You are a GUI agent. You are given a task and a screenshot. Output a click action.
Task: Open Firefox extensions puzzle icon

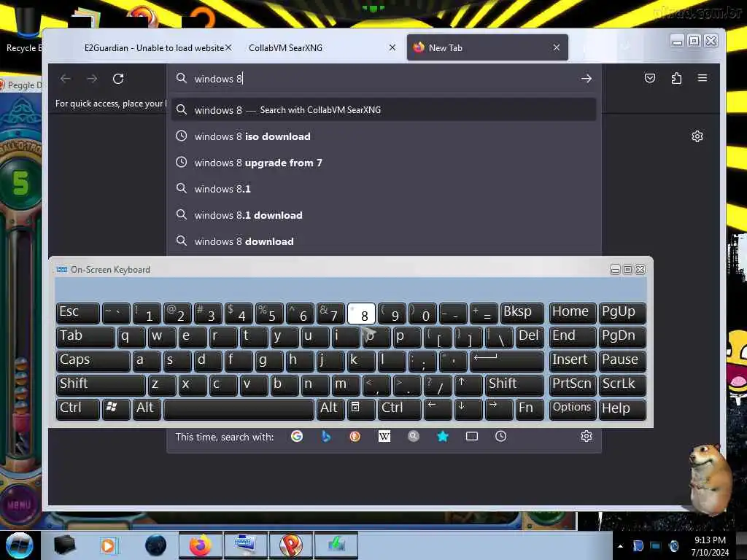click(676, 78)
